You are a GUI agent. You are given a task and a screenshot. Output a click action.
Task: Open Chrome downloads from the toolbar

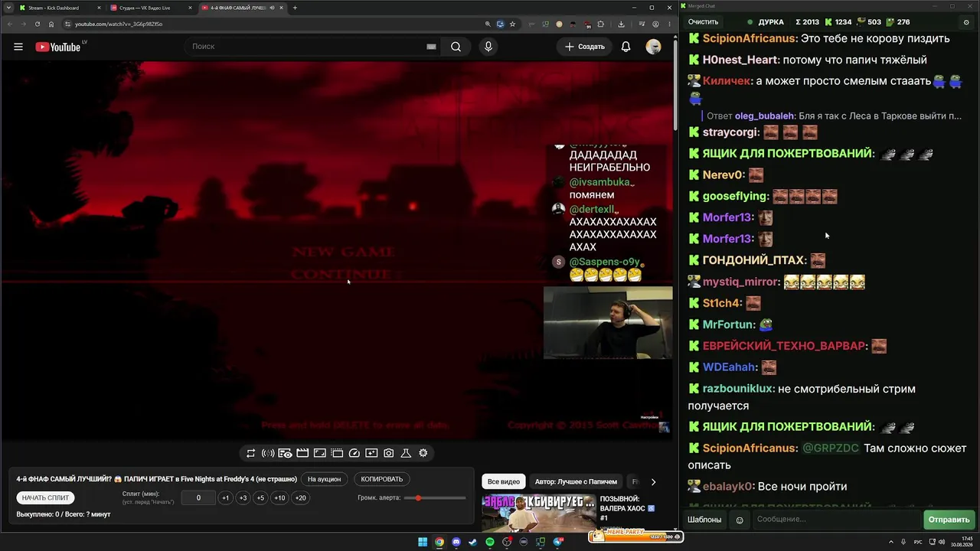pyautogui.click(x=621, y=24)
